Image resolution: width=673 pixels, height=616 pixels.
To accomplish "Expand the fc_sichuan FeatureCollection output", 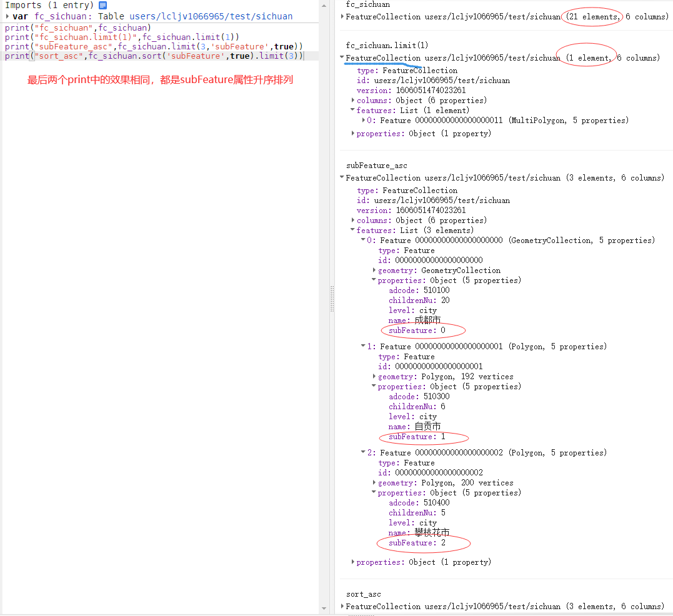I will tap(342, 17).
